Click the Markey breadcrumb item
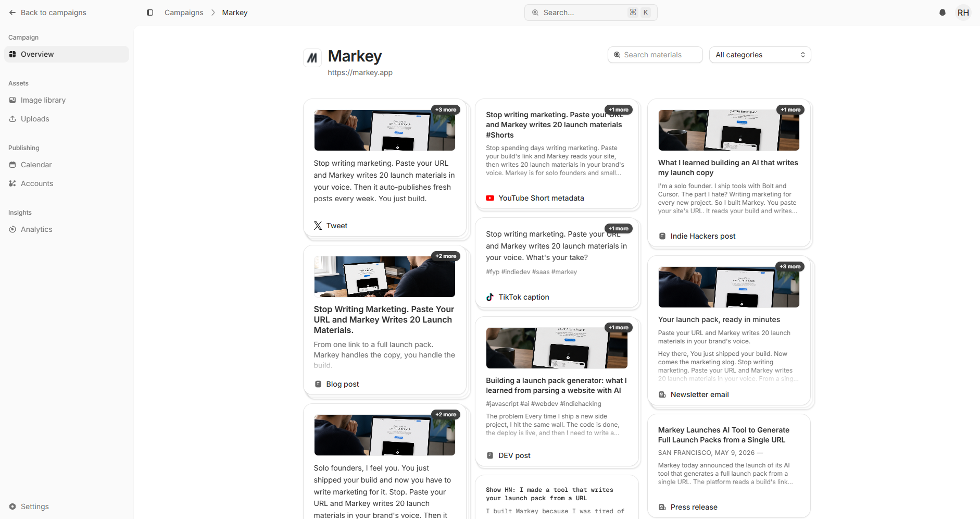Viewport: 980px width, 519px height. tap(235, 13)
